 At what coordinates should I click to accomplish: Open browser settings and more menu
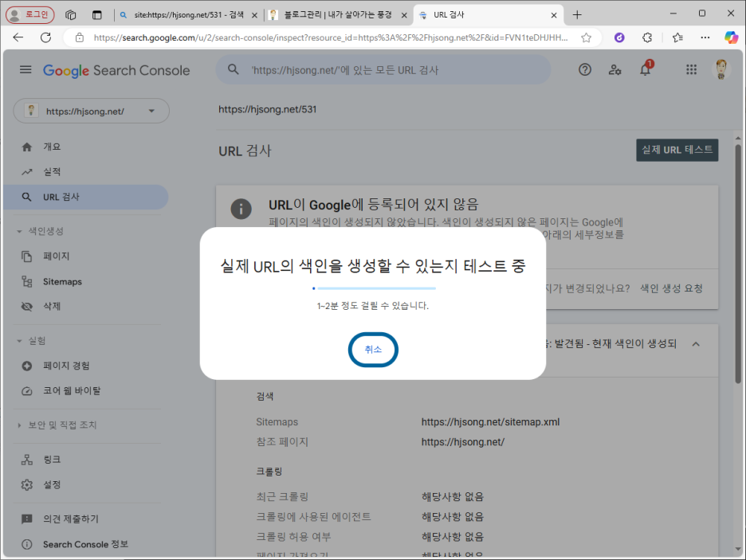(x=705, y=37)
